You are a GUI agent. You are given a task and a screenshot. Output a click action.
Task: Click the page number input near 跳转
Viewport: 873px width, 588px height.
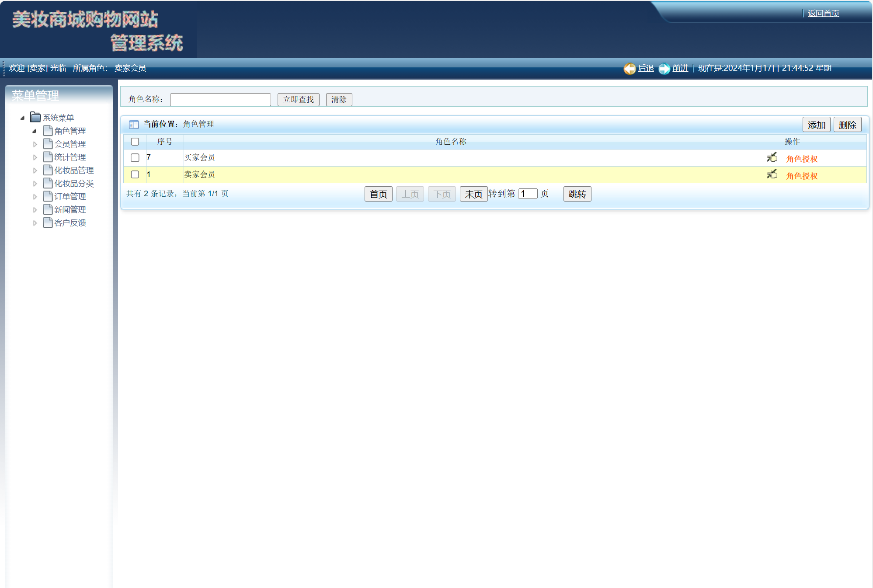click(x=527, y=193)
